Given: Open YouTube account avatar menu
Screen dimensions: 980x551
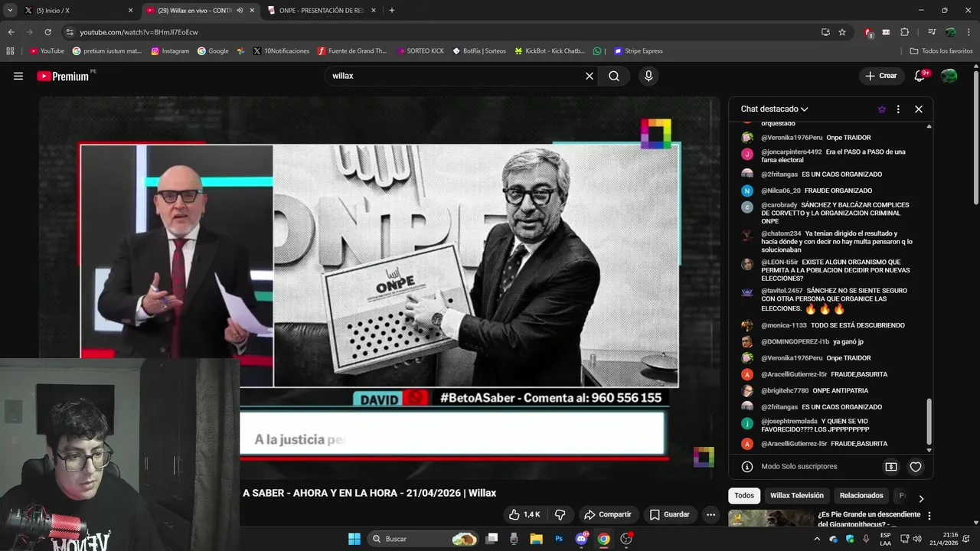Looking at the screenshot, I should pos(949,76).
